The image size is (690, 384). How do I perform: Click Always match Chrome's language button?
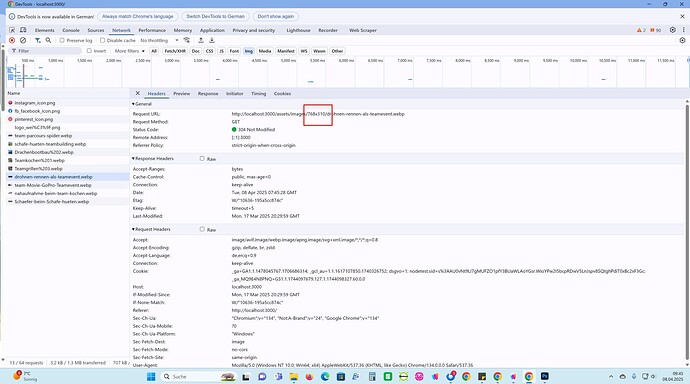tap(138, 16)
